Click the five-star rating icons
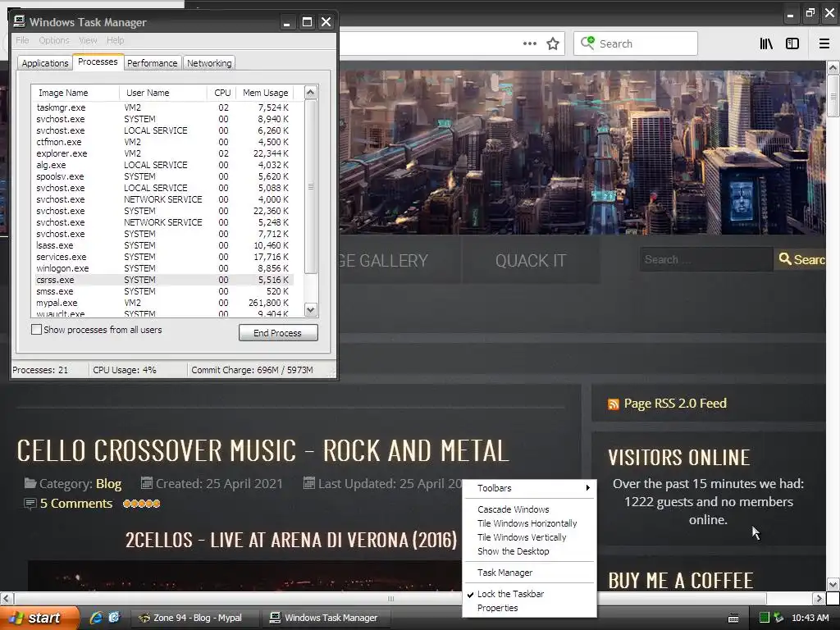 tap(141, 504)
